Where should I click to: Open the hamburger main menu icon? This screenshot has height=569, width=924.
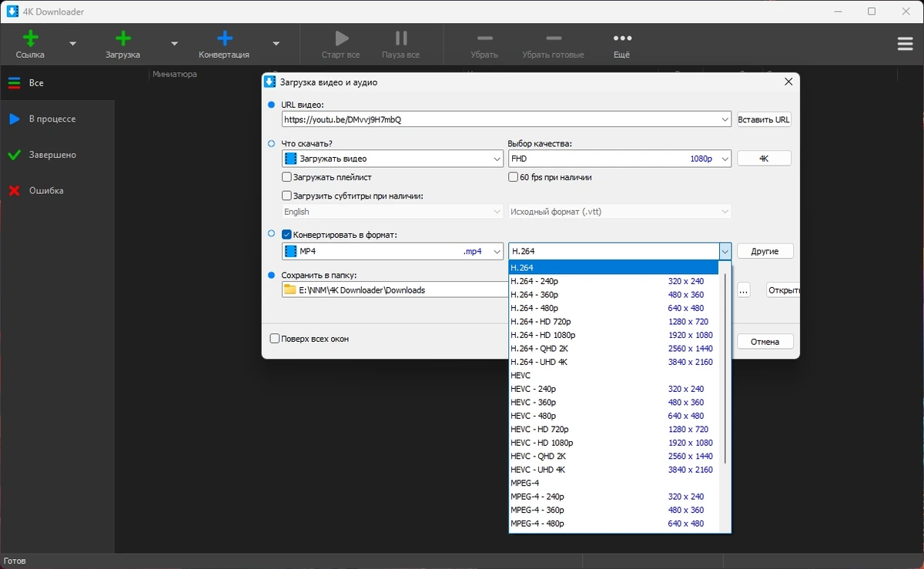(x=906, y=44)
